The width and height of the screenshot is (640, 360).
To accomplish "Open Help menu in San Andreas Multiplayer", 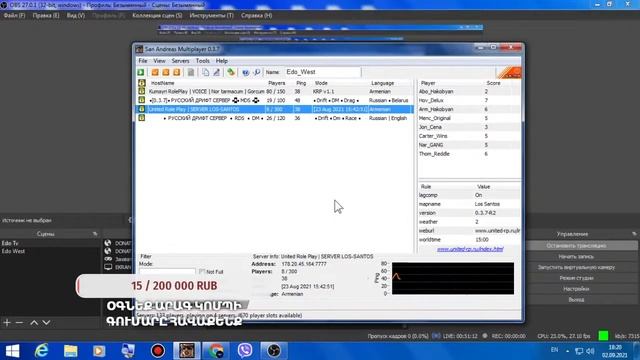I will (222, 61).
